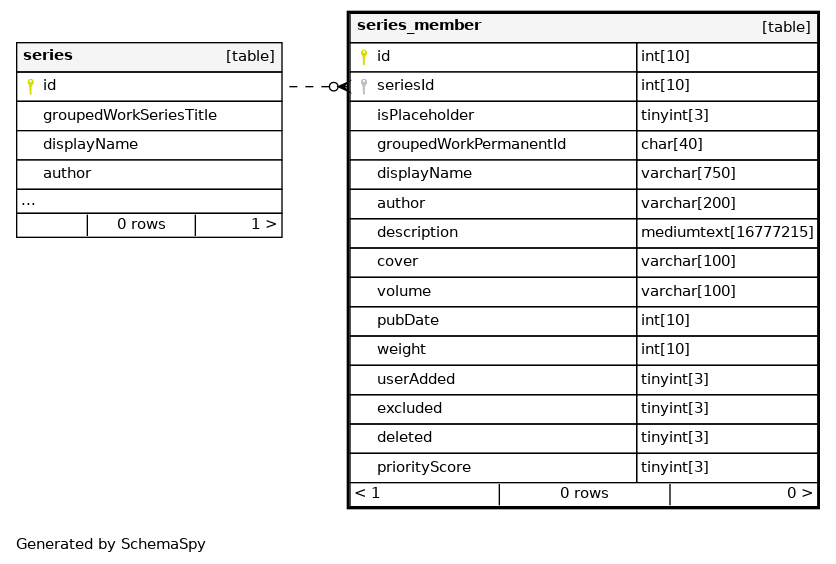The image size is (836, 564).
Task: Select the priorityScore column row
Action: (423, 467)
